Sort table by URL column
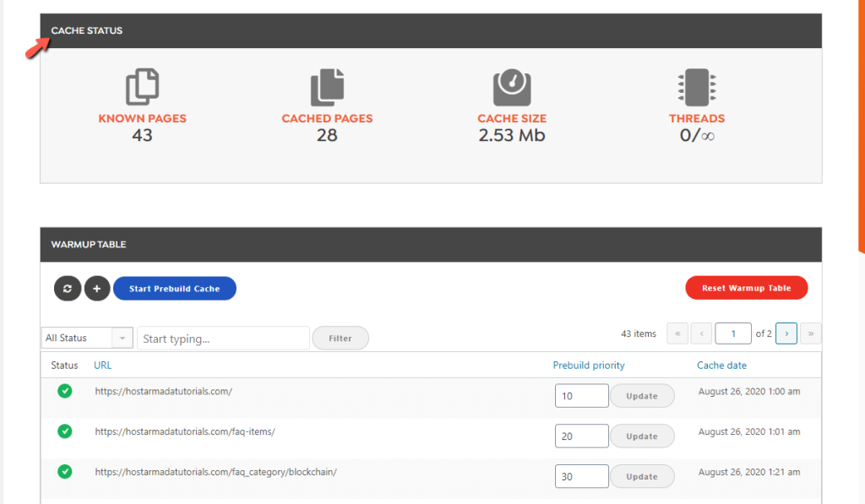Viewport: 865px width, 504px height. point(102,365)
